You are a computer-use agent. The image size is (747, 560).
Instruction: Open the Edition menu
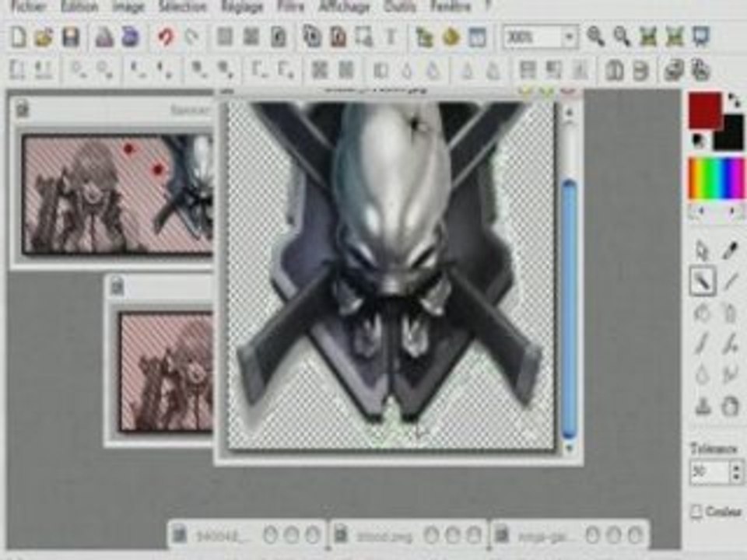(x=79, y=6)
